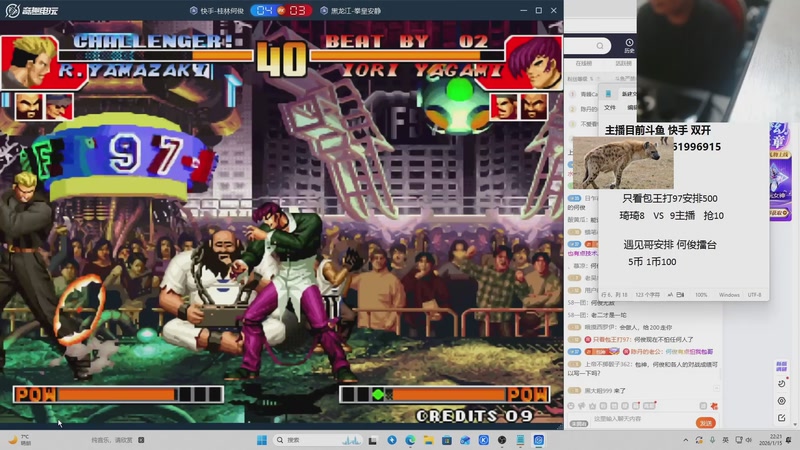Click the game platform logo in the emulator title bar
The width and height of the screenshot is (800, 450).
[32, 10]
